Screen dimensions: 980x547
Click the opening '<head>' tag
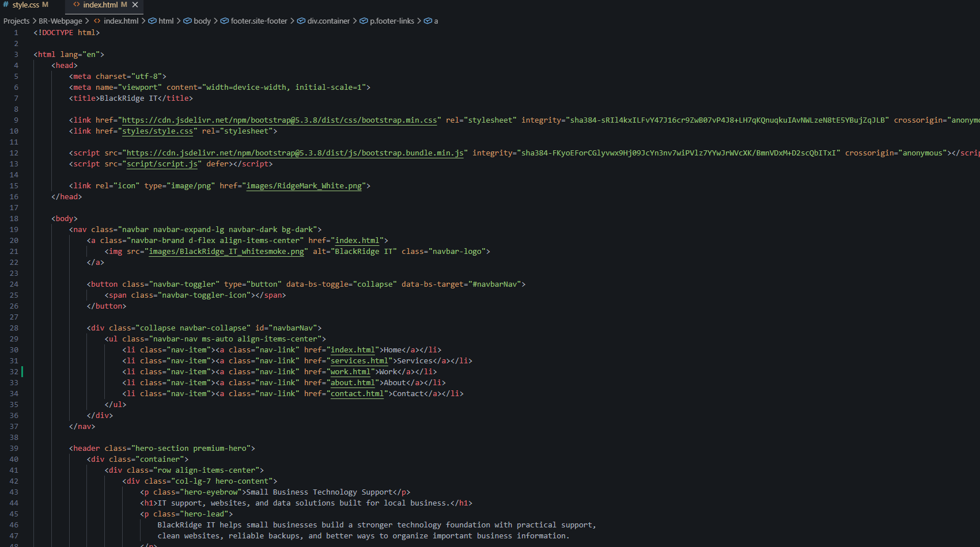coord(65,66)
